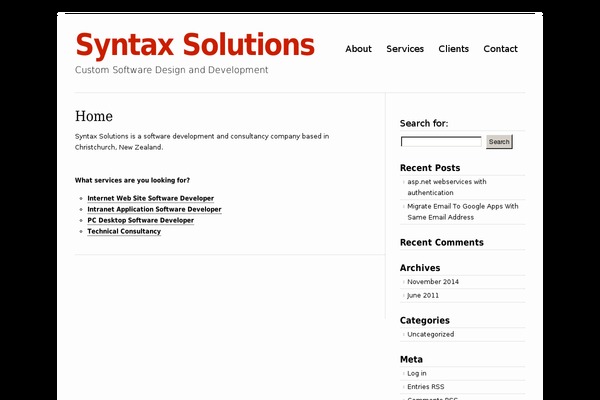Click the Log in link
This screenshot has width=600, height=400.
pos(417,373)
